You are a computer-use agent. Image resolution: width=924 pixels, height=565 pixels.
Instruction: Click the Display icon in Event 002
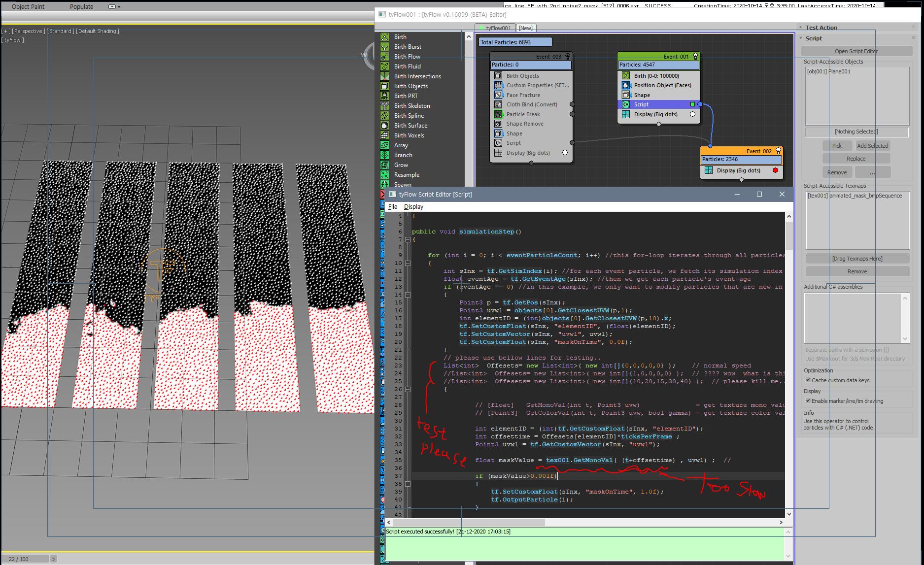point(709,170)
